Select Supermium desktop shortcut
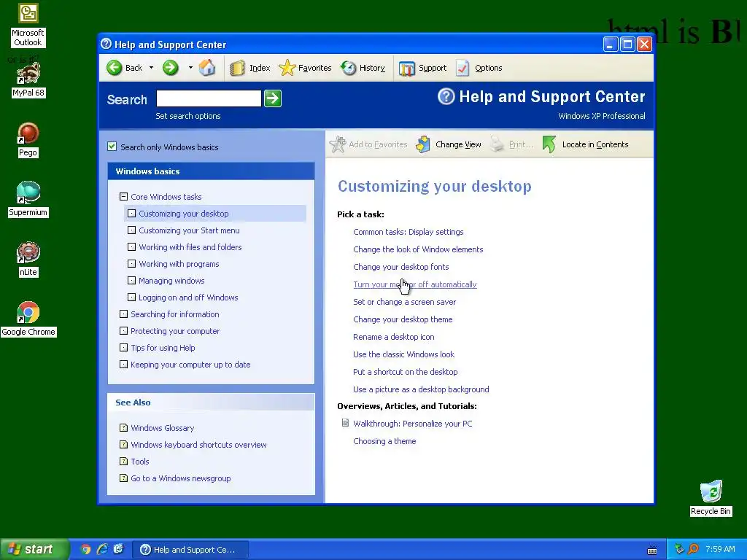This screenshot has width=747, height=560. tap(28, 199)
